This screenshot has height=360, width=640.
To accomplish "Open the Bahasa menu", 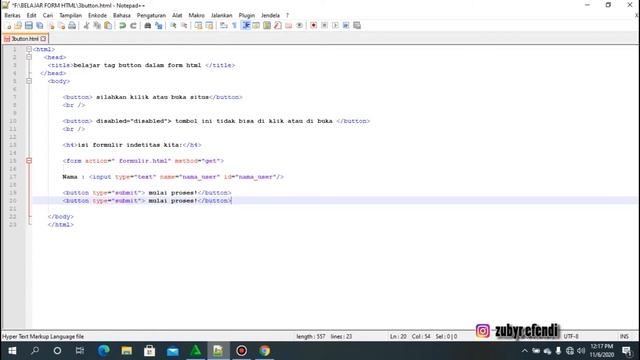I will pyautogui.click(x=122, y=16).
